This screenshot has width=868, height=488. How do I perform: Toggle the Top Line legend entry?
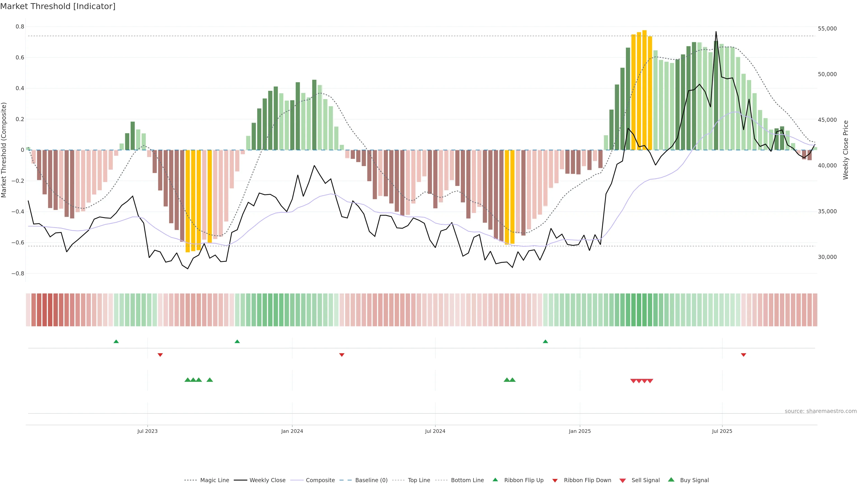point(419,480)
